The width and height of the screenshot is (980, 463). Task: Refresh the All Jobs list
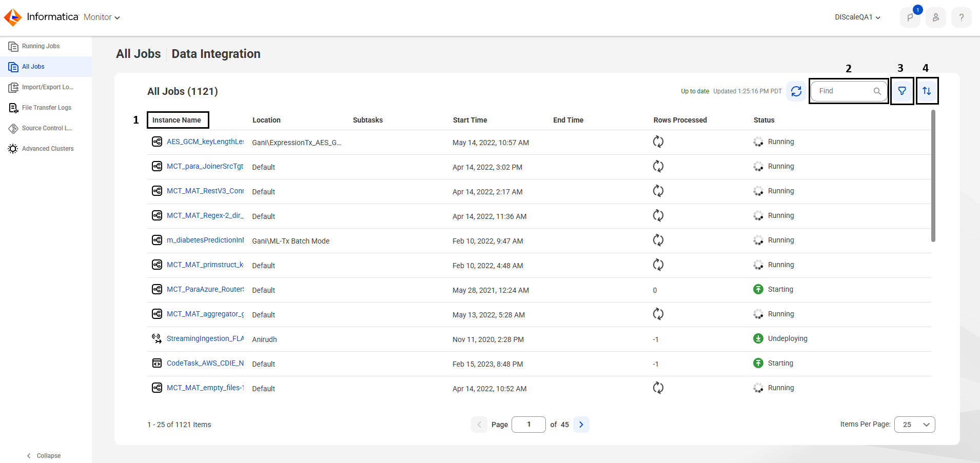coord(796,91)
